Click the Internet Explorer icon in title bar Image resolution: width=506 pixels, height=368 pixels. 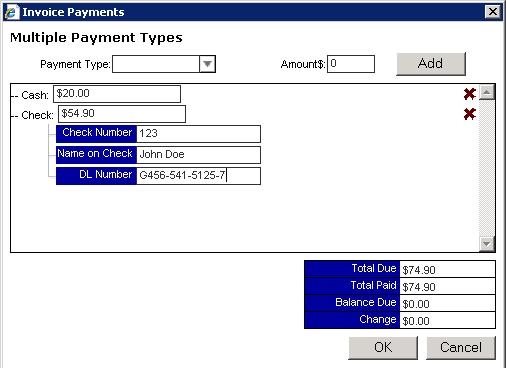pyautogui.click(x=11, y=12)
